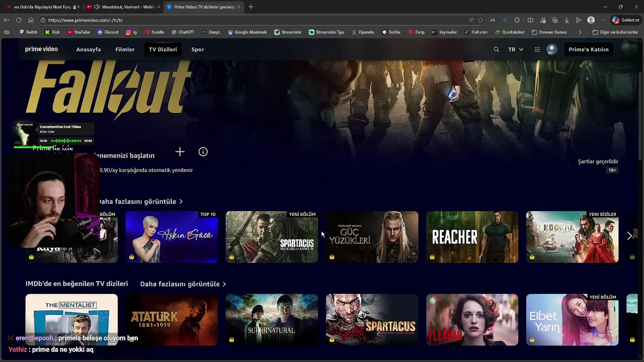Open new browser tab
This screenshot has width=644, height=362.
tap(251, 7)
